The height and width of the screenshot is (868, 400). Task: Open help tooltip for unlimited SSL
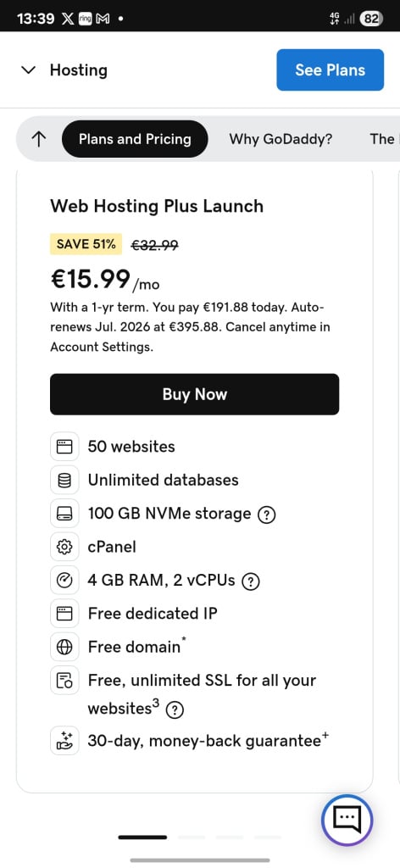[175, 709]
